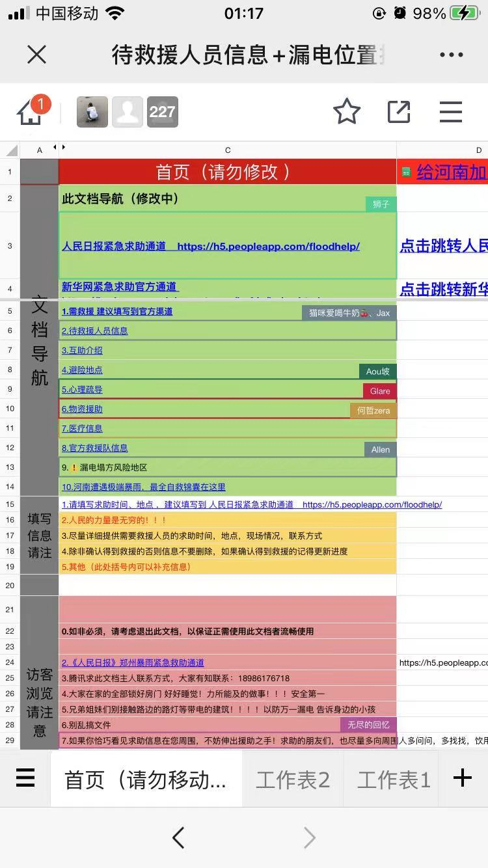Tap the forward chevron arrow
Image resolution: width=488 pixels, height=868 pixels.
[310, 838]
